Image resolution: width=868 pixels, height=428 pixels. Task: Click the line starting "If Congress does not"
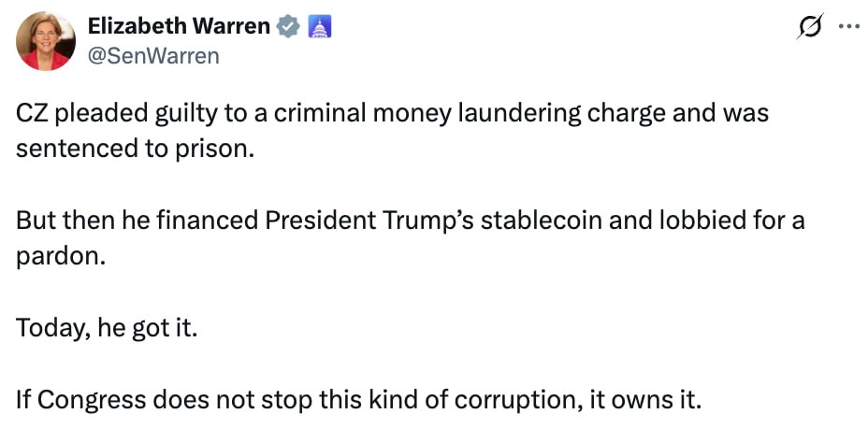[358, 401]
